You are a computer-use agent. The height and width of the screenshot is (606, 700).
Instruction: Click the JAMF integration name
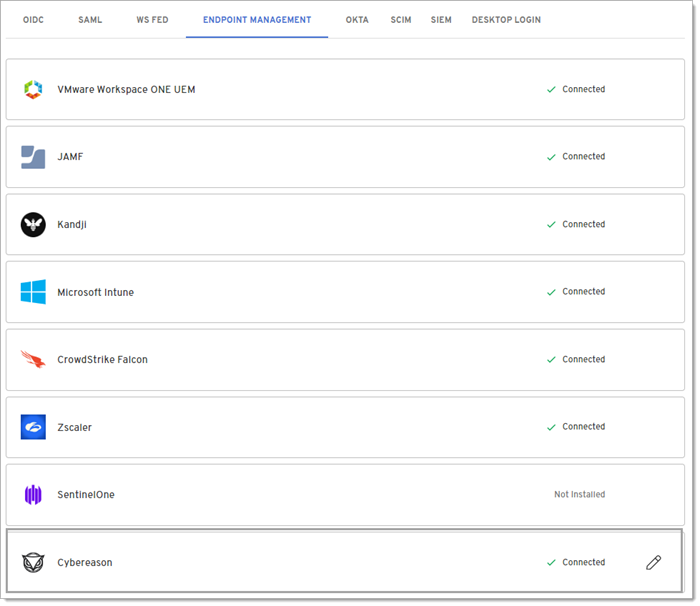(x=70, y=157)
